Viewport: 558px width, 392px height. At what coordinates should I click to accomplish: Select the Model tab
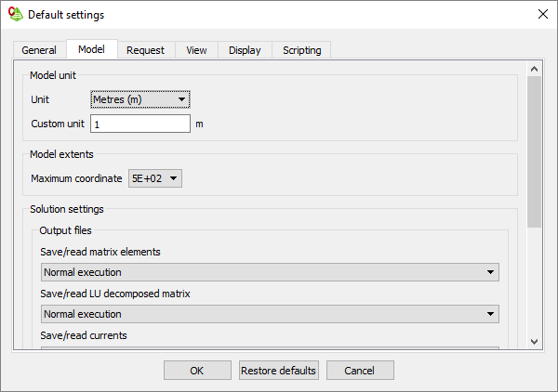[x=91, y=49]
